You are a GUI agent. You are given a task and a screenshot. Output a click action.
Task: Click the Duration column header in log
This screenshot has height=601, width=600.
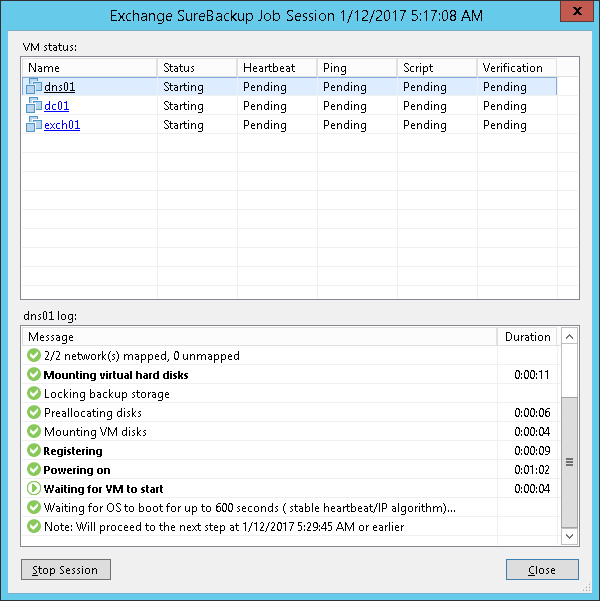(528, 337)
